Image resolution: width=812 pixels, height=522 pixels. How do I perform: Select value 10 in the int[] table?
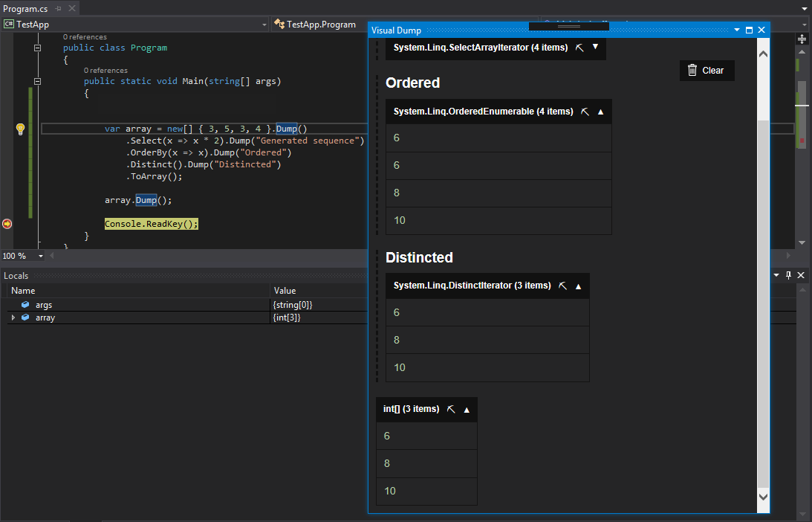(x=426, y=492)
